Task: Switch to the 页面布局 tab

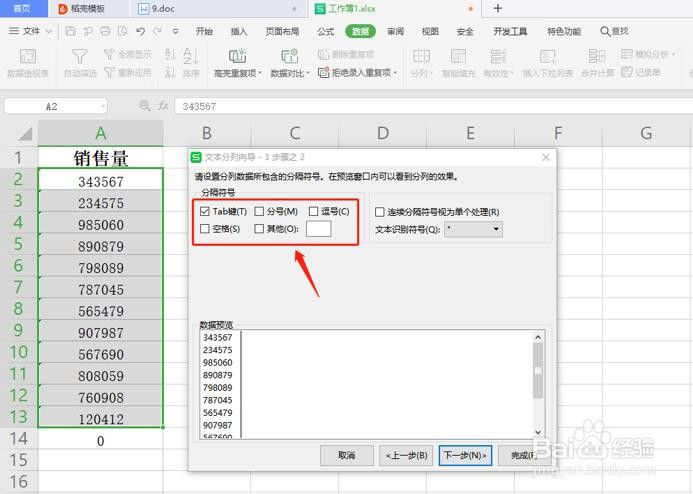Action: coord(282,31)
